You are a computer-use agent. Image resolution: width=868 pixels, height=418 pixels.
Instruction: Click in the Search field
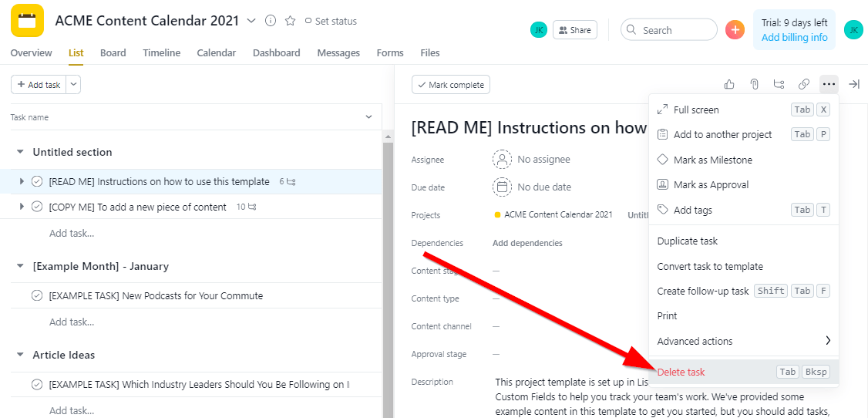[x=668, y=30]
